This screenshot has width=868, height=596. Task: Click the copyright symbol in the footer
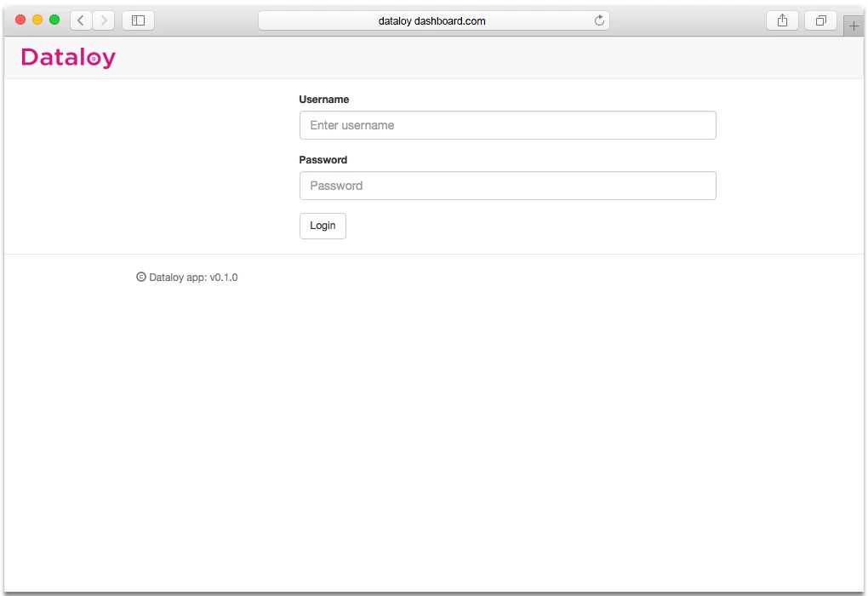[x=141, y=277]
